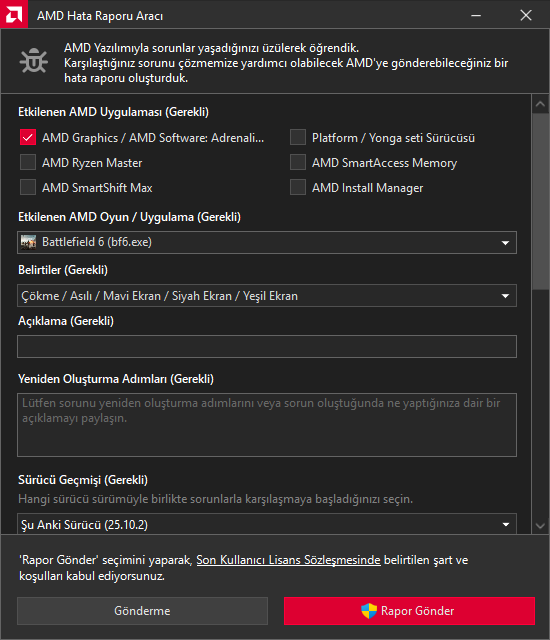Click the Platform / Yonga seti Sürücüsü label
The height and width of the screenshot is (640, 550).
[393, 138]
